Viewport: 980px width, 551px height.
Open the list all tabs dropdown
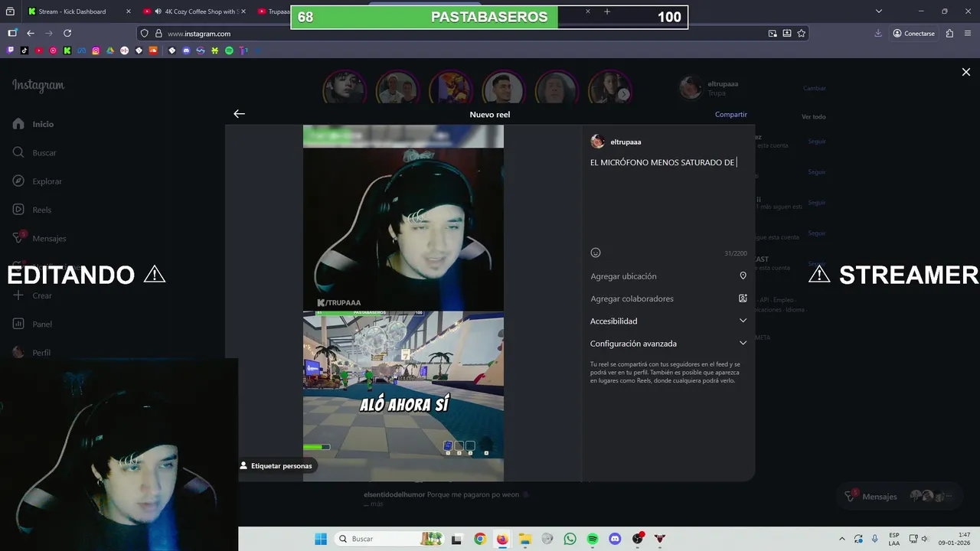(879, 11)
